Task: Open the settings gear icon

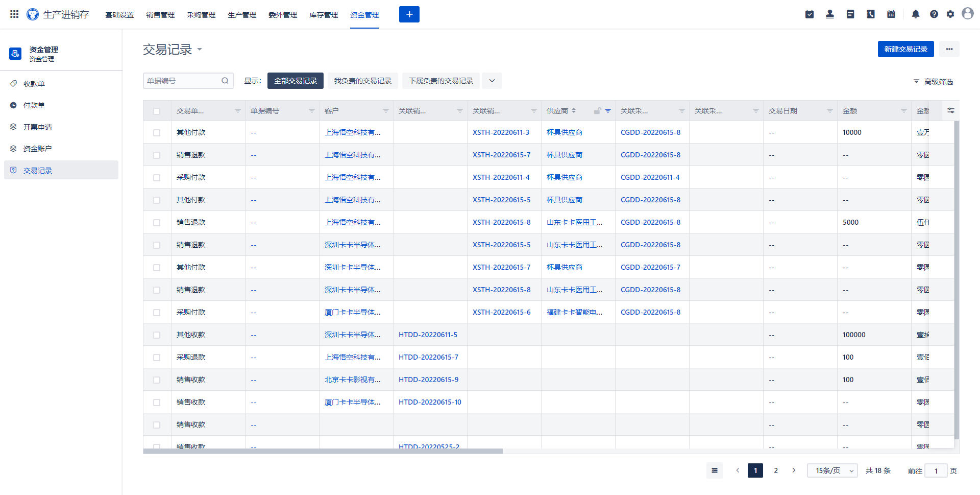Action: 950,14
